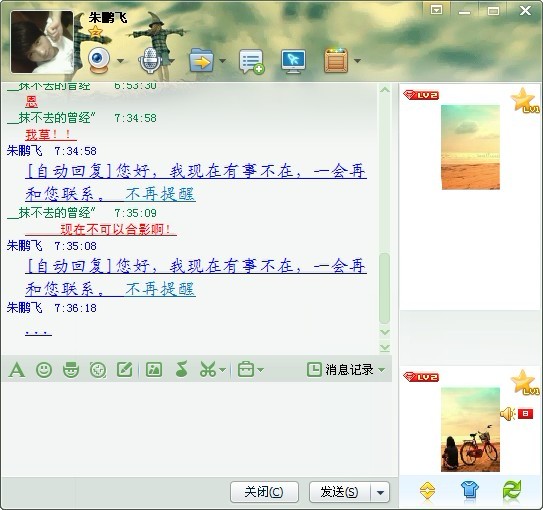Click the message 现在不可以合影啊！
The width and height of the screenshot is (543, 510).
click(116, 229)
